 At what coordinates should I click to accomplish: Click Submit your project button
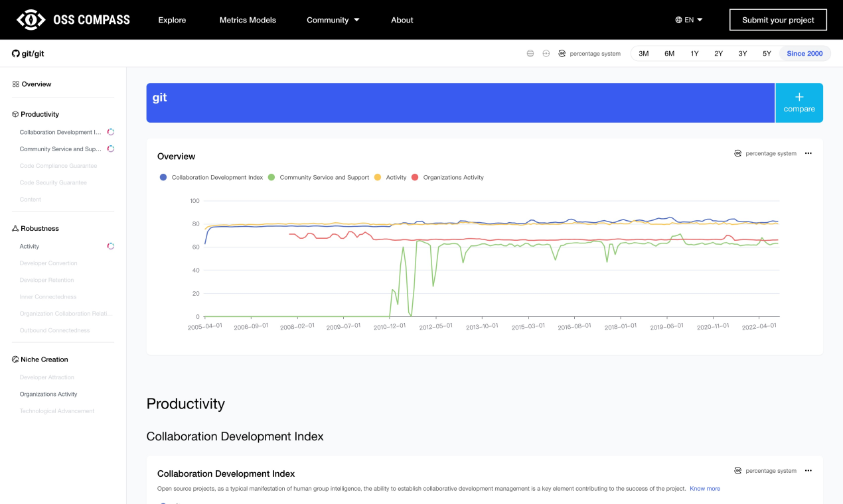click(x=778, y=20)
